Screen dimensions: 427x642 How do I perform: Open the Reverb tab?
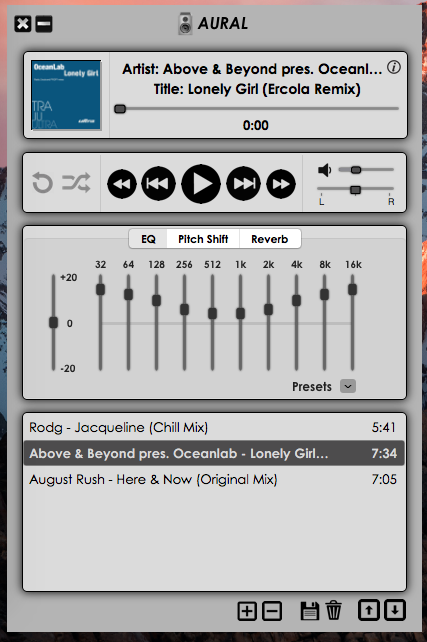(270, 239)
